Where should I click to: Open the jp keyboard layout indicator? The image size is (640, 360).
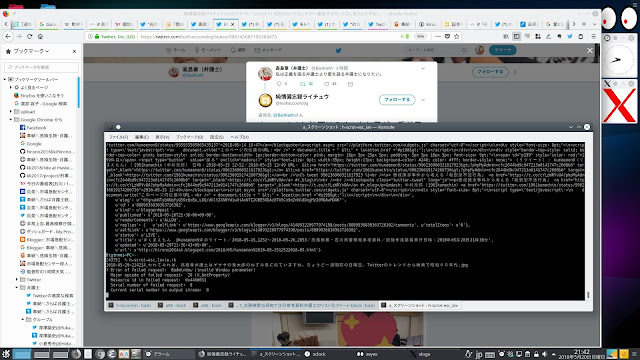point(479,354)
